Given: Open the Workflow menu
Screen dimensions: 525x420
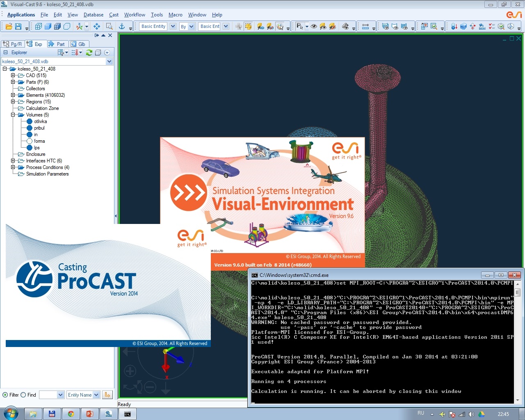Looking at the screenshot, I should point(135,15).
